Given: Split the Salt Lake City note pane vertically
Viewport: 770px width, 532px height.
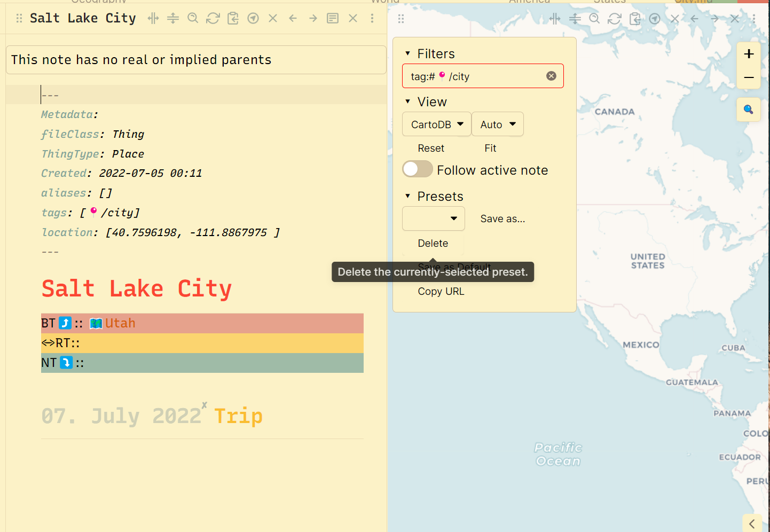Looking at the screenshot, I should [153, 18].
